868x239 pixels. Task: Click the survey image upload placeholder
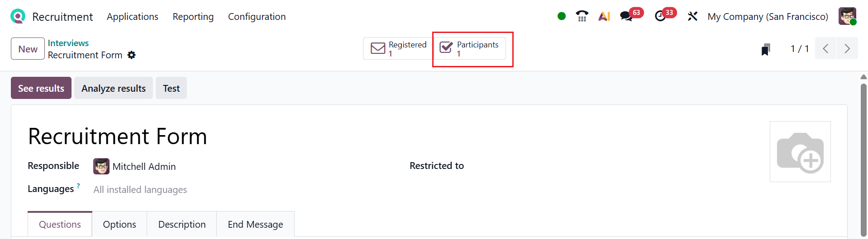(800, 152)
